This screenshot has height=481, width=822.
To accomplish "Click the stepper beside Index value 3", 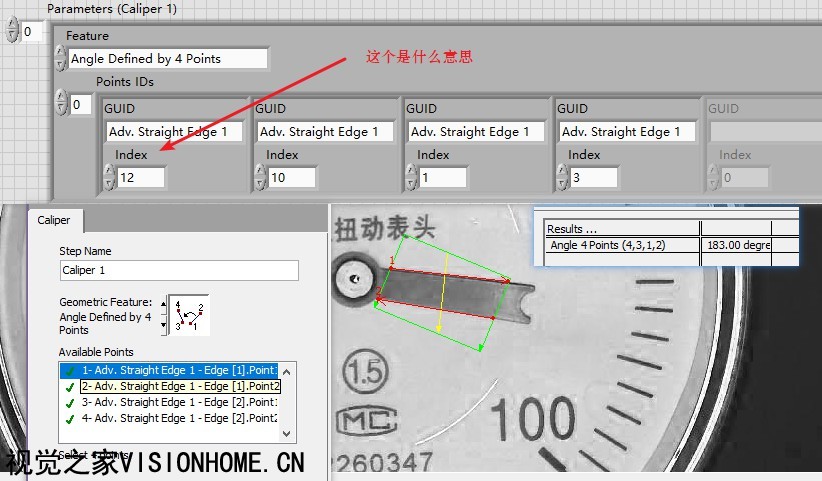I will point(562,177).
